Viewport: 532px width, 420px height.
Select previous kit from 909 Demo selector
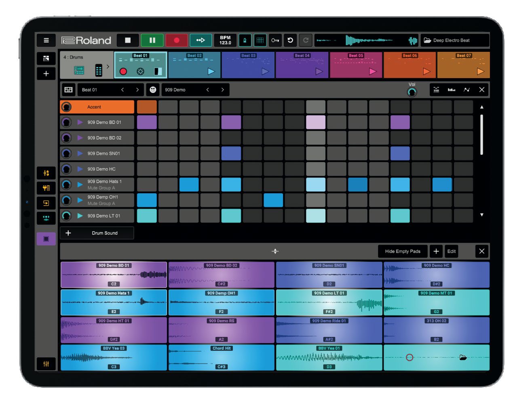pos(208,90)
